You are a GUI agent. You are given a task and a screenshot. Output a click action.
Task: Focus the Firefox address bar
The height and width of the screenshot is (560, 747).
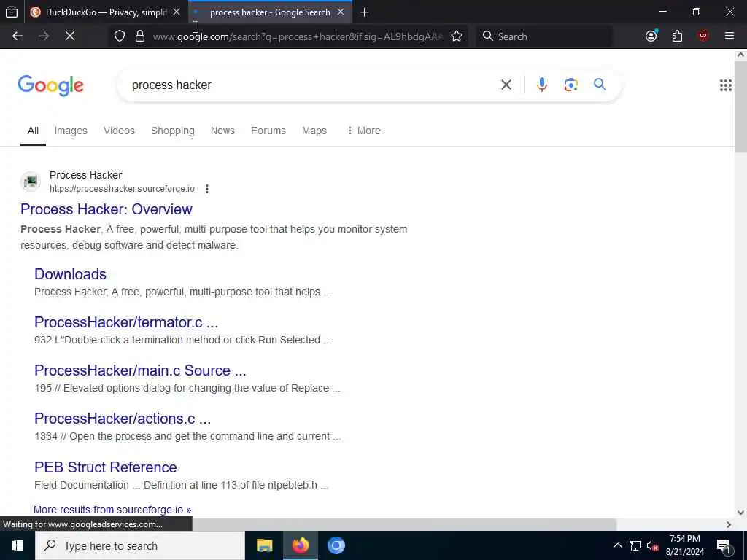click(298, 36)
